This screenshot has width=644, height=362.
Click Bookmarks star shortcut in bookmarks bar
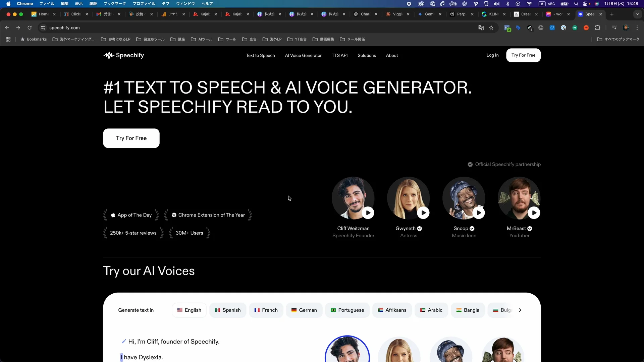pyautogui.click(x=34, y=39)
